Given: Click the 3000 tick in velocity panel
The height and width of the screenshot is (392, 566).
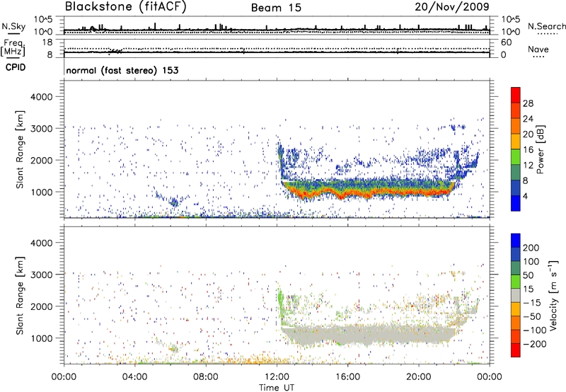Looking at the screenshot, I should click(42, 275).
